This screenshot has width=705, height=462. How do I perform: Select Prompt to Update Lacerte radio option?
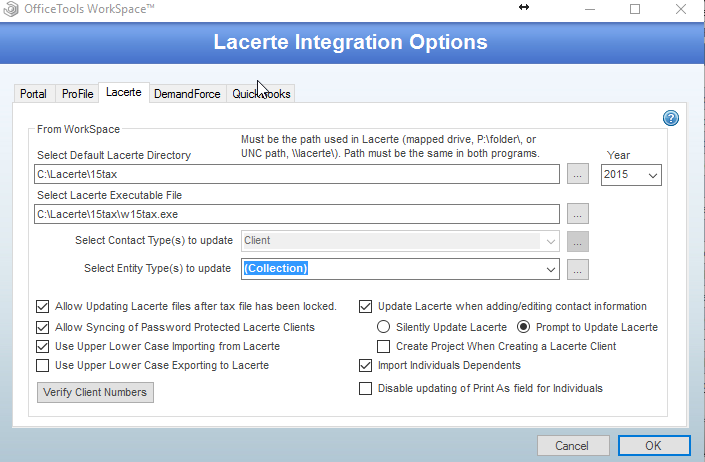point(523,327)
